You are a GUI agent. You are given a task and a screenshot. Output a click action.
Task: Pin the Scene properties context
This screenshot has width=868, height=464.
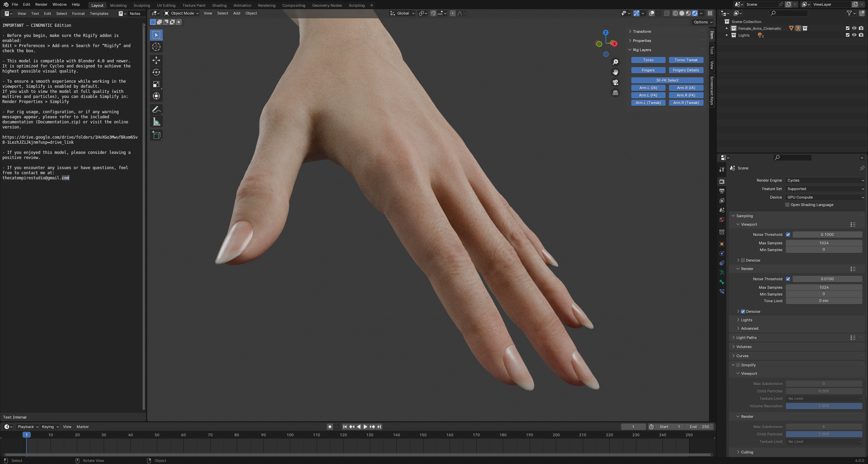862,168
